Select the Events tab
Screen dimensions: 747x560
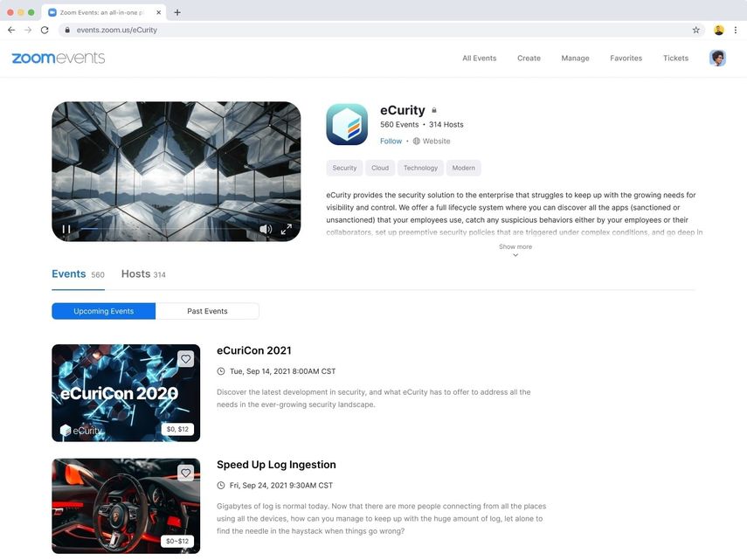tap(69, 273)
